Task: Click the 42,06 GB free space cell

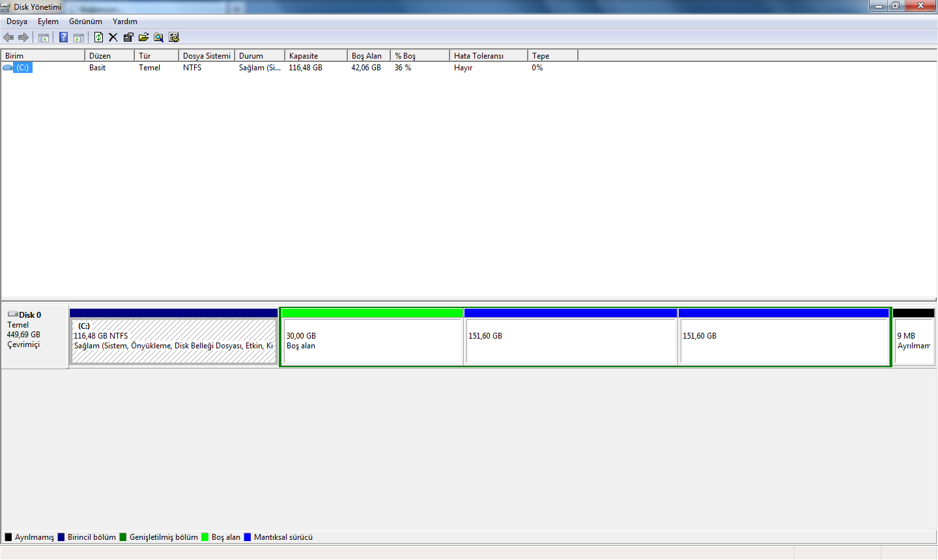Action: (x=366, y=68)
